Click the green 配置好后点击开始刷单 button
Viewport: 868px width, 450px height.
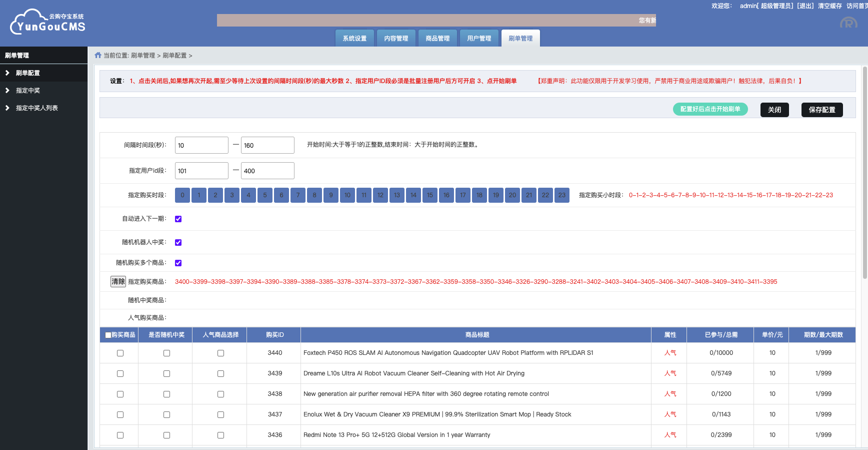(710, 109)
